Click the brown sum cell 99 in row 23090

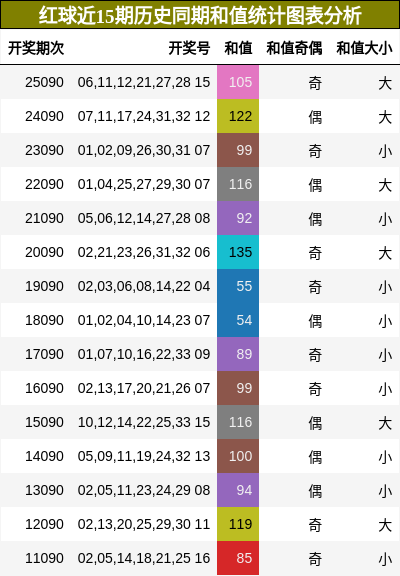point(238,150)
